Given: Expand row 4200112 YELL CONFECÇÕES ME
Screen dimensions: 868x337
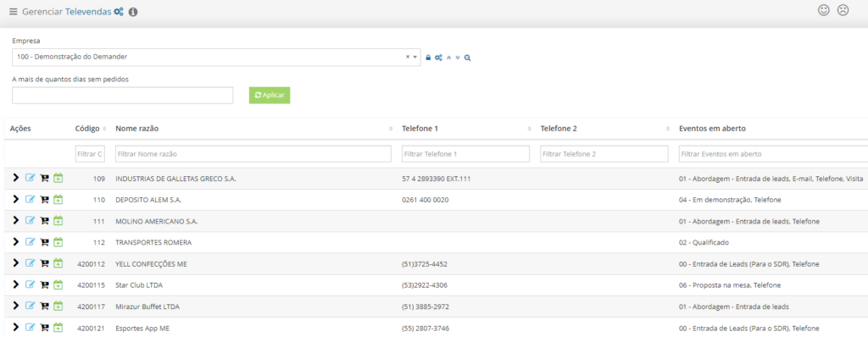Looking at the screenshot, I should tap(15, 262).
